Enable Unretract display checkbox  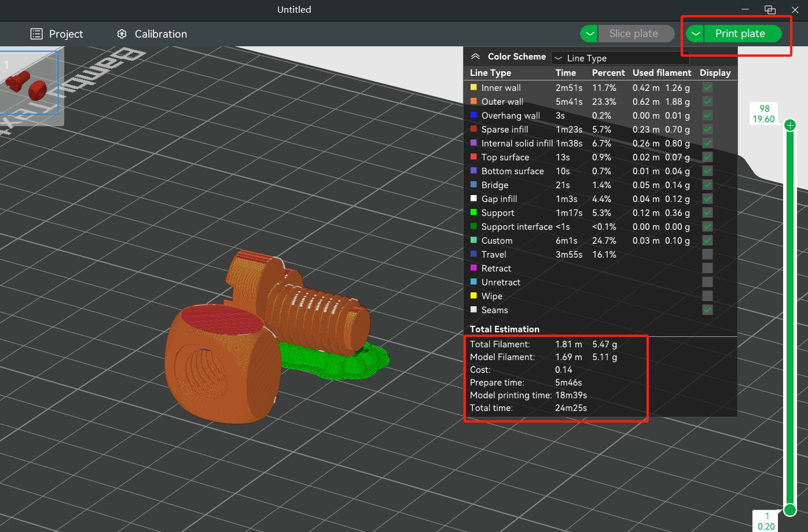tap(707, 282)
